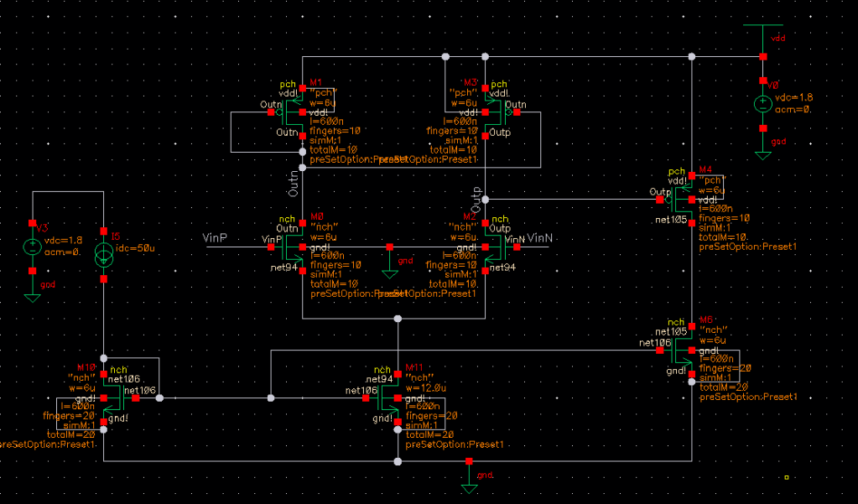Click the VinN wire label
This screenshot has height=504, width=858.
(540, 239)
